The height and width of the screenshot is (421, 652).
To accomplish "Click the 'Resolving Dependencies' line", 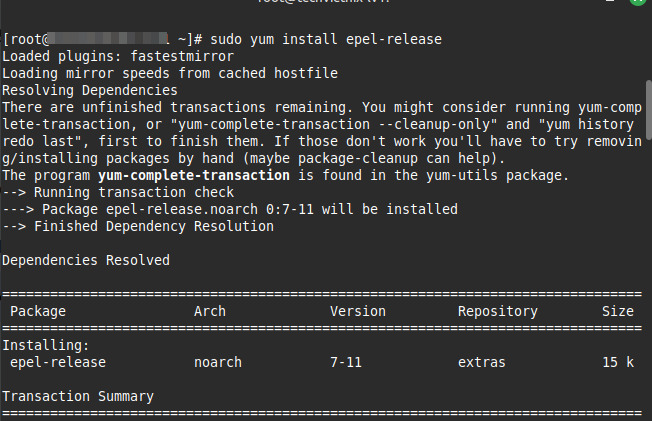I will pyautogui.click(x=90, y=91).
